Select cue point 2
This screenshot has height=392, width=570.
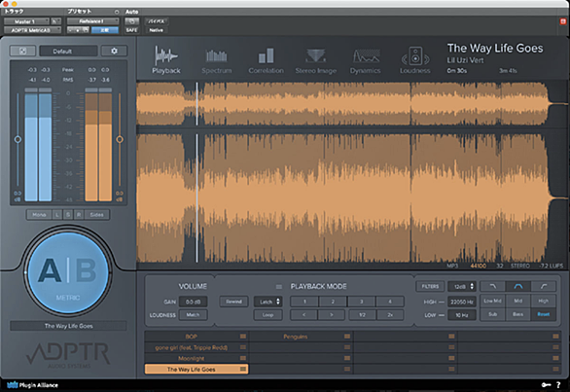[333, 302]
